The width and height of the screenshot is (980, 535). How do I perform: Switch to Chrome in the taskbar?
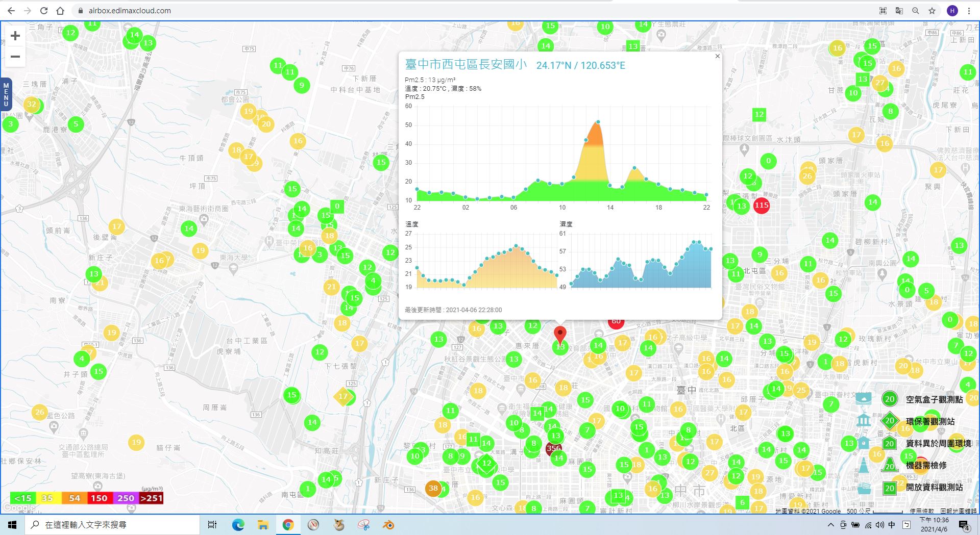coord(288,525)
